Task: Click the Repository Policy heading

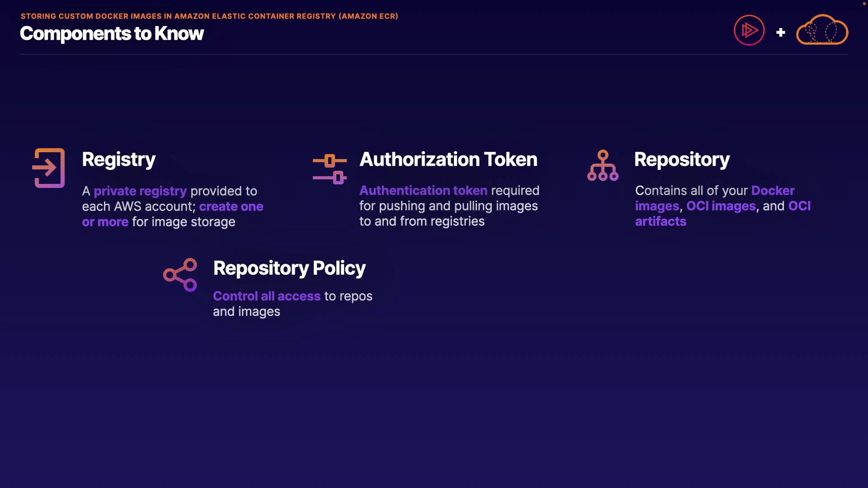Action: coord(289,268)
